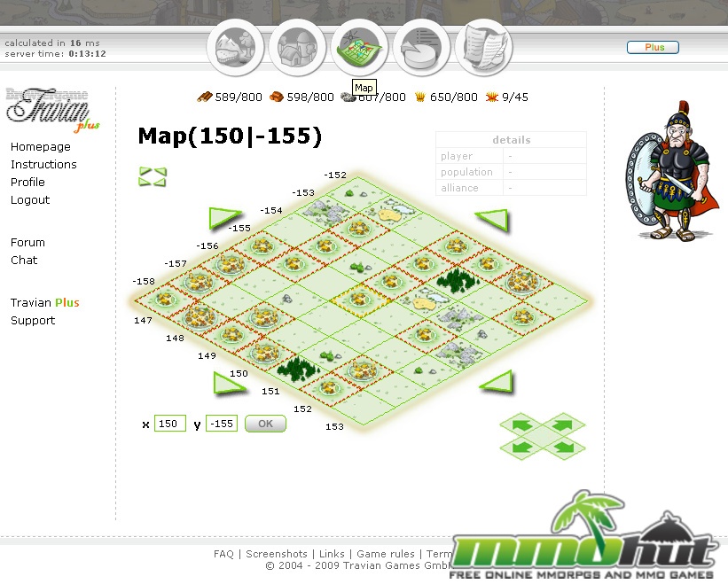The image size is (728, 584).
Task: Open the Profile link
Action: [x=27, y=182]
